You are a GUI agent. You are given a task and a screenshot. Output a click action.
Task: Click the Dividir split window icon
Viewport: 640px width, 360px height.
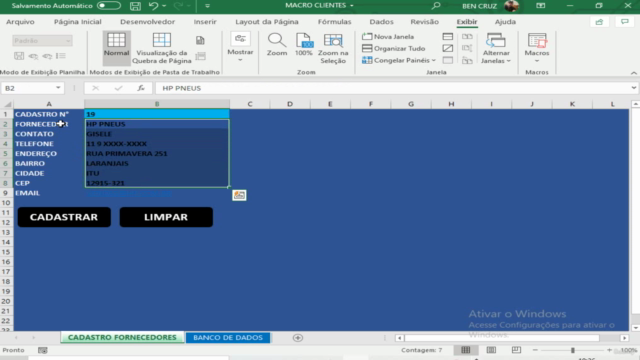tap(448, 37)
